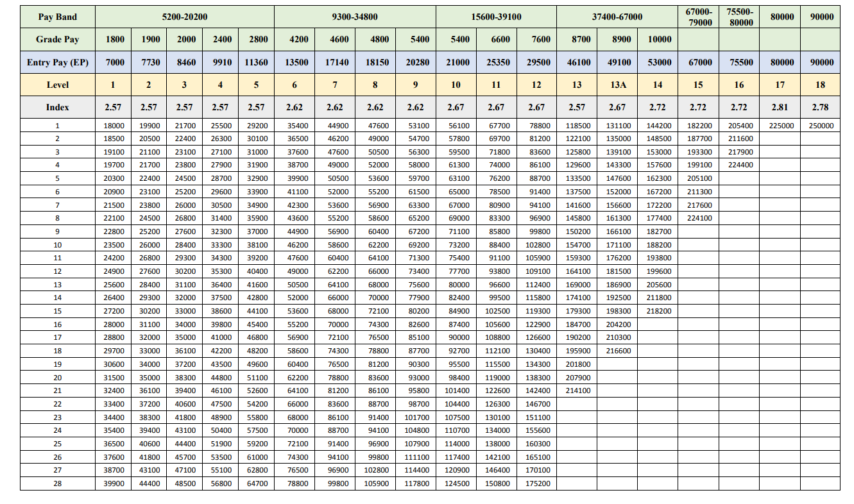Click 124500 in Level 10 row 28

(x=457, y=483)
